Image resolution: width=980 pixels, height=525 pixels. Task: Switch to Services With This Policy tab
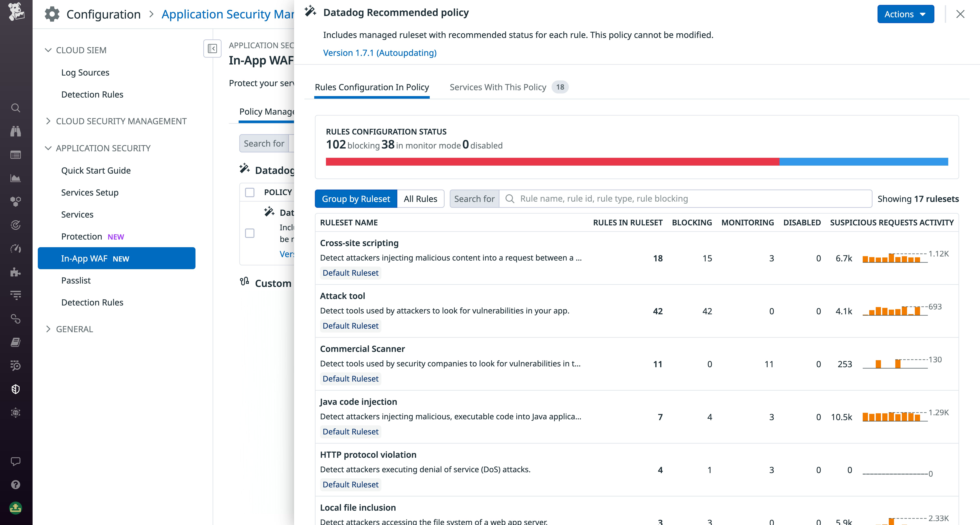pyautogui.click(x=509, y=87)
